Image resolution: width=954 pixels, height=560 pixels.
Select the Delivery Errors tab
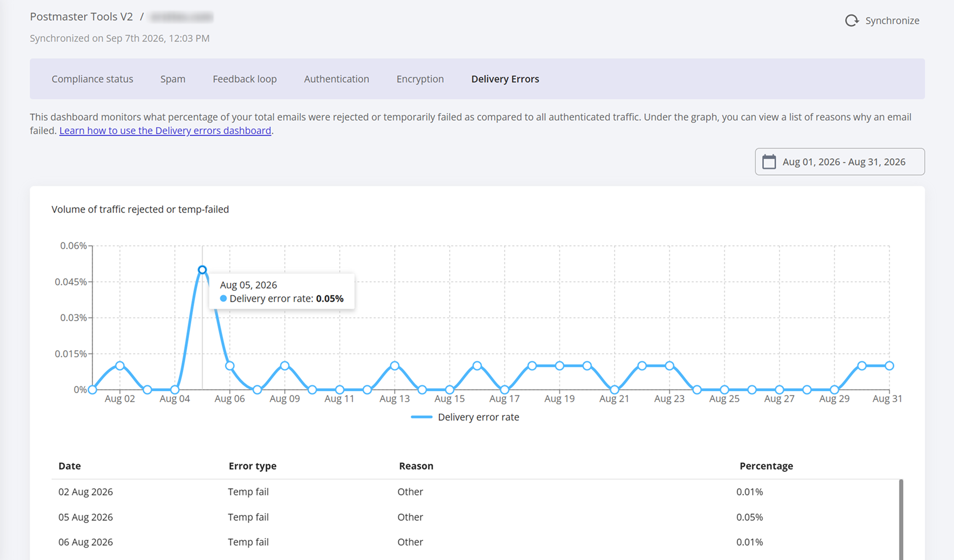click(505, 79)
